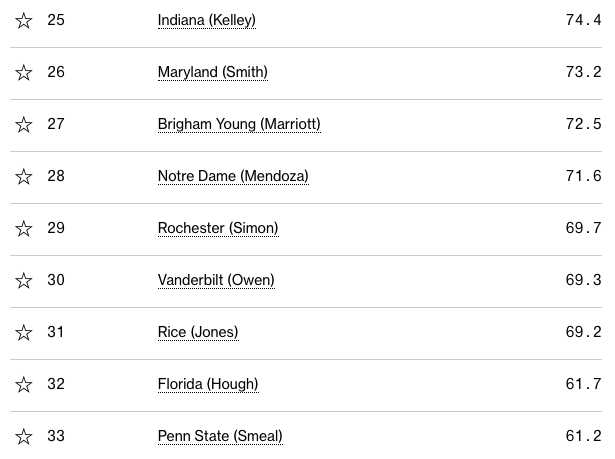Mark Notre Dame (Mendoza) as favorite

pos(24,177)
